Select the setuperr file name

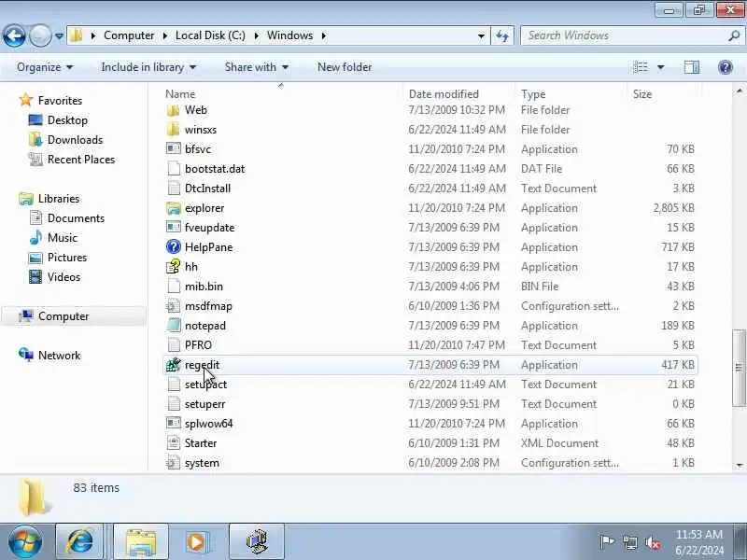tap(204, 404)
